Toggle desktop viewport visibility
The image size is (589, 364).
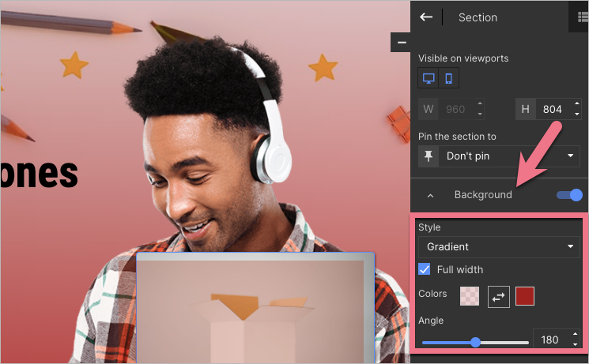429,78
